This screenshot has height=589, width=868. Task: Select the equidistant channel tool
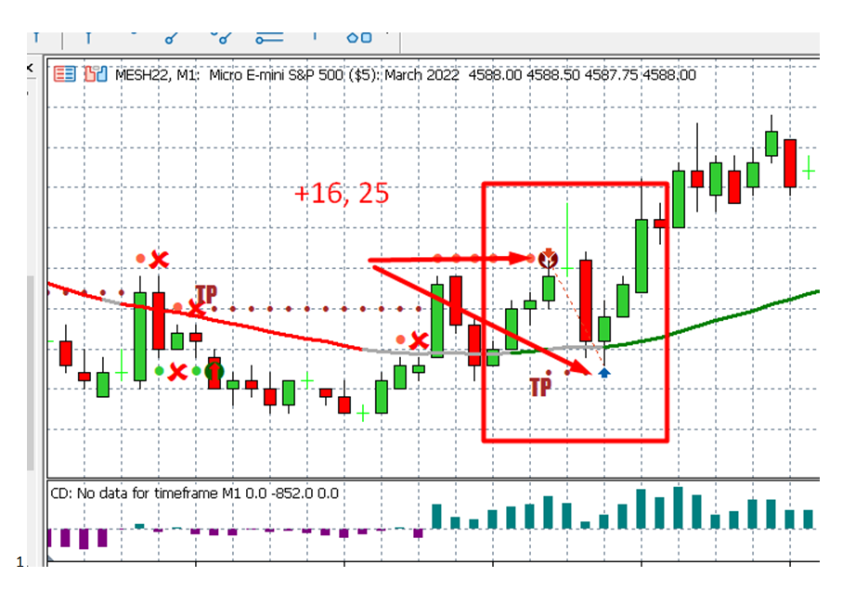tap(222, 38)
